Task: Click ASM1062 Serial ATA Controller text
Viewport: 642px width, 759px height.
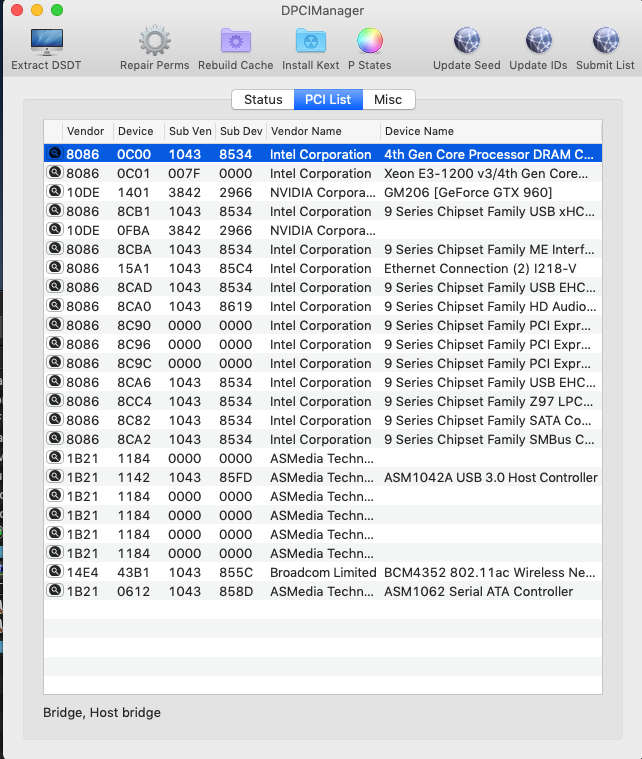Action: point(478,592)
